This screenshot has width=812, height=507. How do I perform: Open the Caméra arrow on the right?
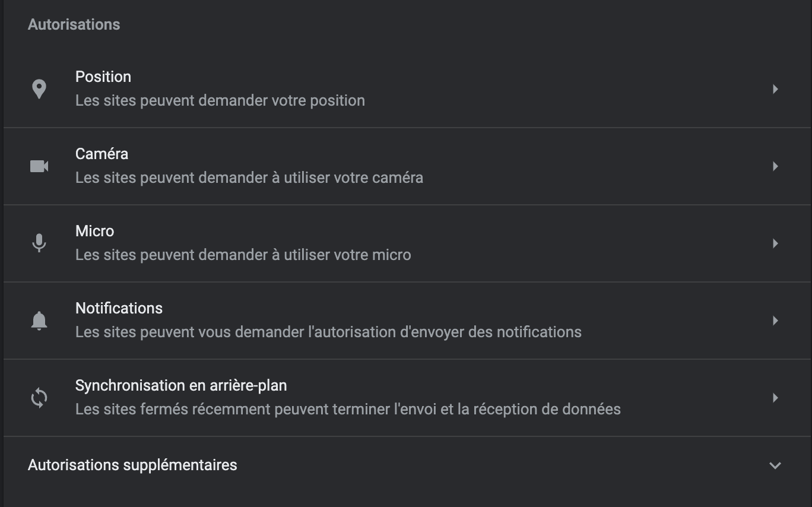[775, 166]
